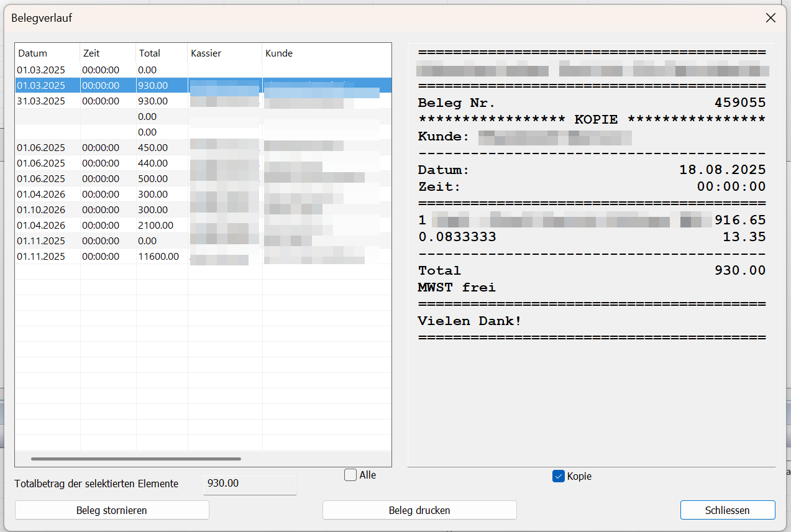Viewport: 791px width, 532px height.
Task: Click the horizontal scrollbar of the receipt list
Action: 135,459
